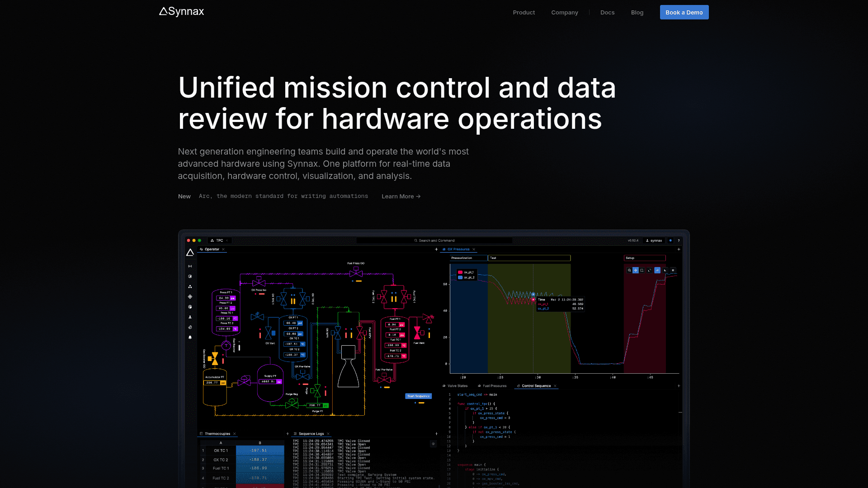Close the Sequence Logs tab

click(x=328, y=434)
